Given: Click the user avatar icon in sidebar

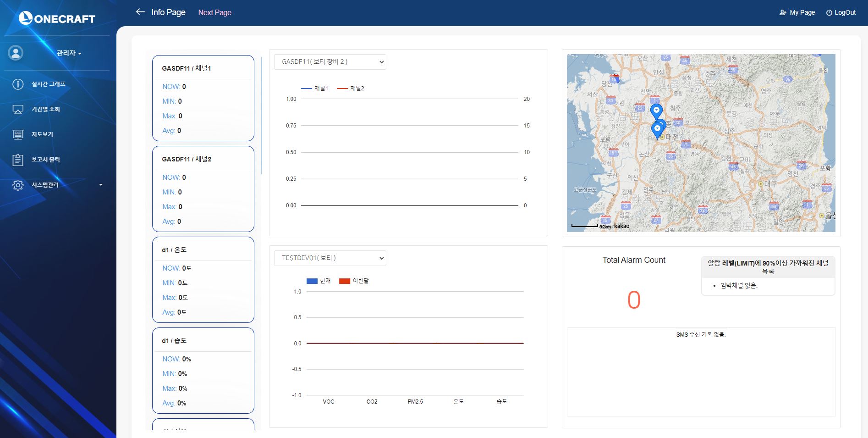Looking at the screenshot, I should pos(16,53).
